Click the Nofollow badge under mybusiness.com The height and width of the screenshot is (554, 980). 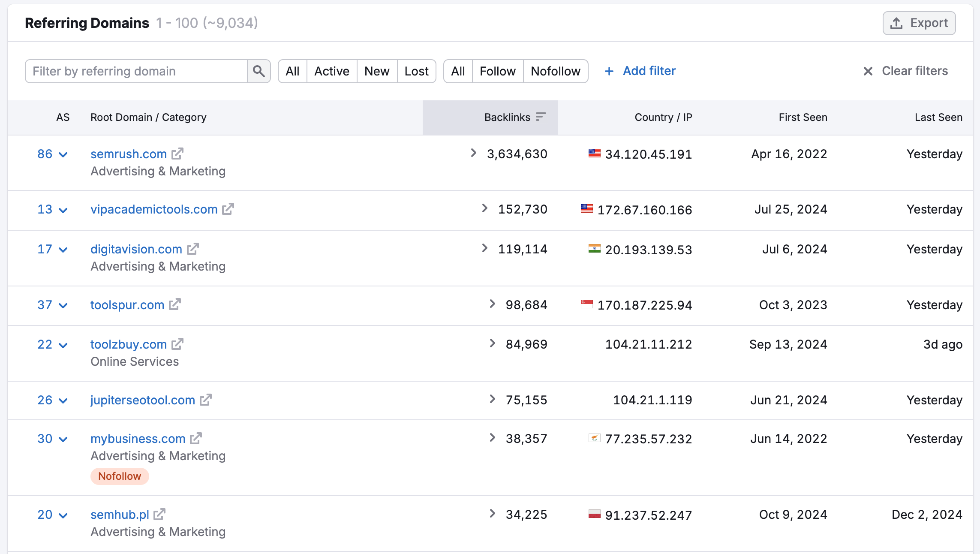[120, 476]
